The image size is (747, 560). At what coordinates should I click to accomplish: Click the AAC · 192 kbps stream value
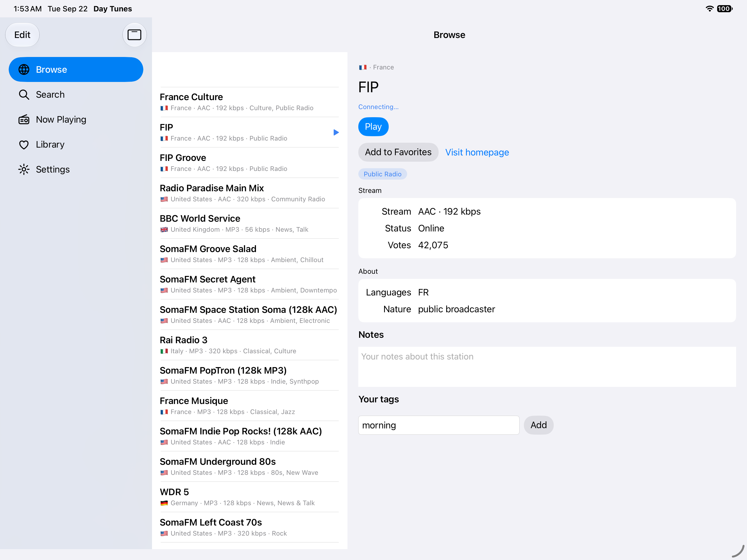pos(449,211)
